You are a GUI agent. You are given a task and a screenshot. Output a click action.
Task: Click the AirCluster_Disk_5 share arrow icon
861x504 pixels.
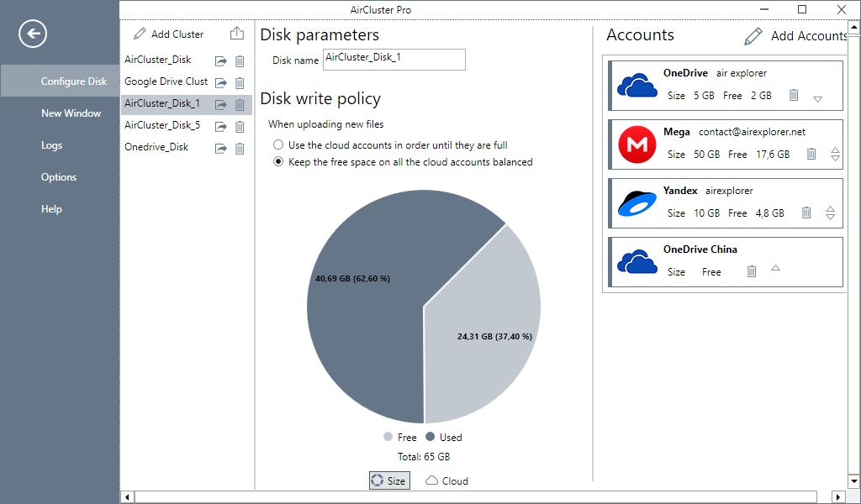(x=221, y=127)
